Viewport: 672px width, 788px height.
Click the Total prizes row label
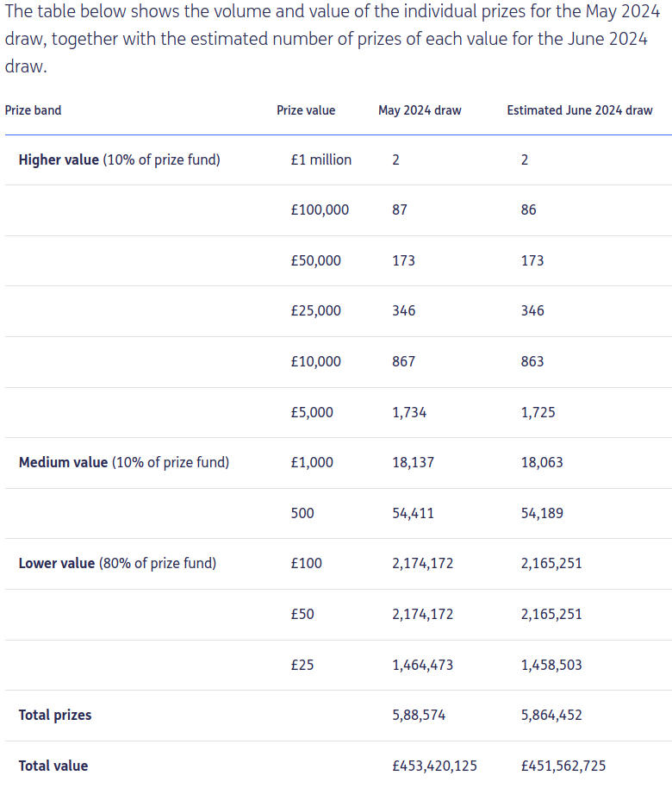pyautogui.click(x=55, y=715)
